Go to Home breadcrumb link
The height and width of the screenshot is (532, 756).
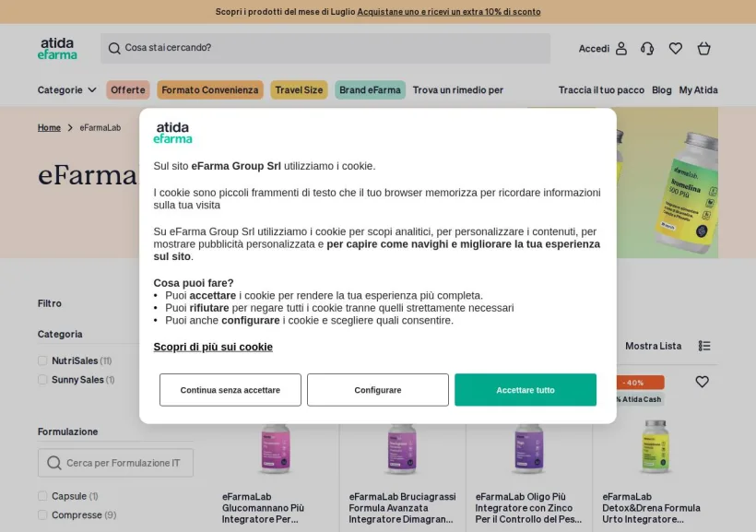pyautogui.click(x=49, y=128)
